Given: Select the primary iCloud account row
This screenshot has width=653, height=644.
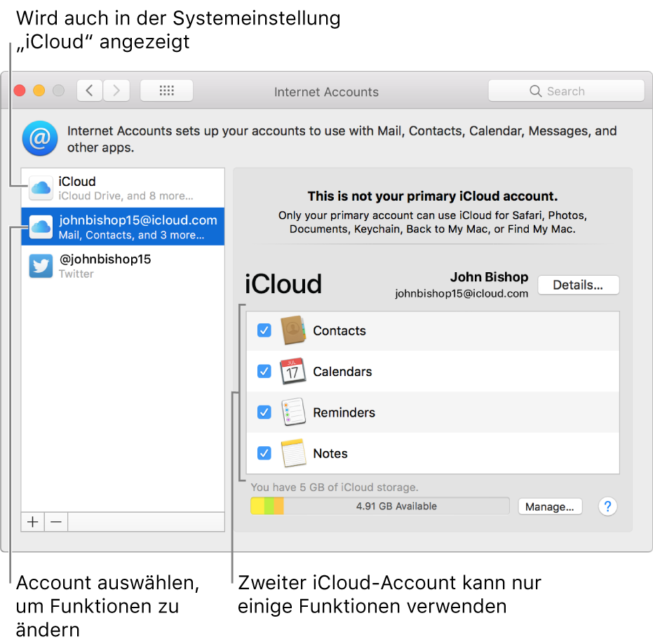Looking at the screenshot, I should pos(123,188).
